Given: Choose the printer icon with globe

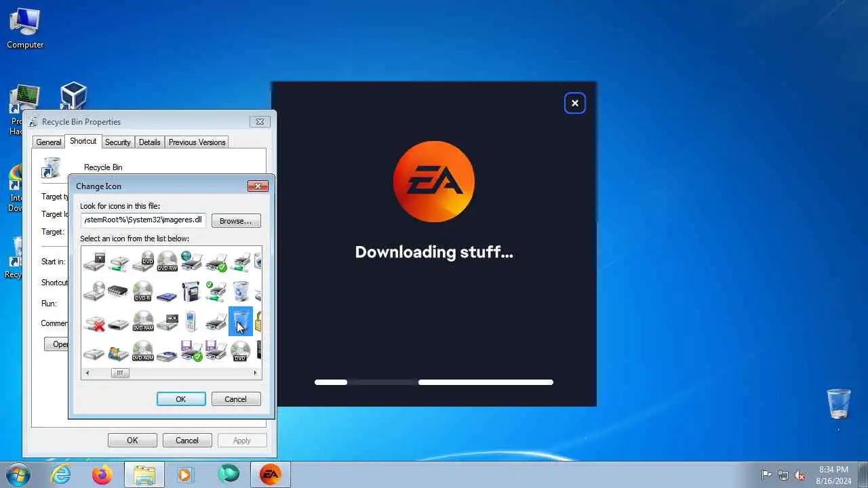Looking at the screenshot, I should point(192,262).
